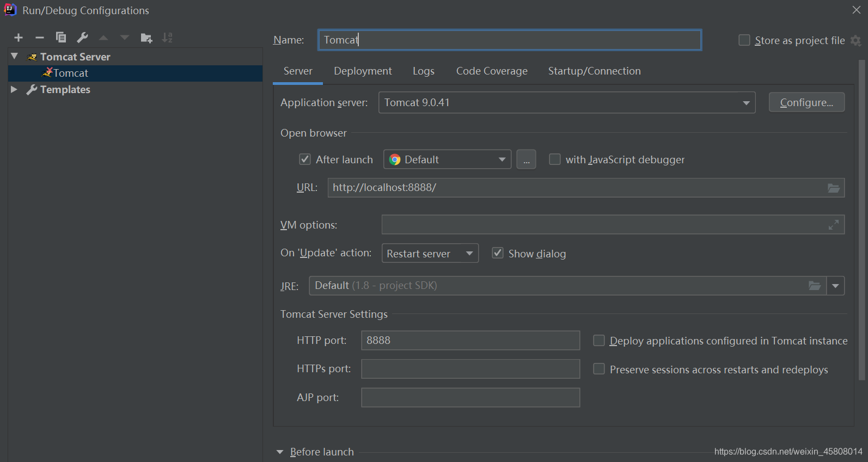The width and height of the screenshot is (868, 462).
Task: Remove the selected configuration with minus icon
Action: coord(39,38)
